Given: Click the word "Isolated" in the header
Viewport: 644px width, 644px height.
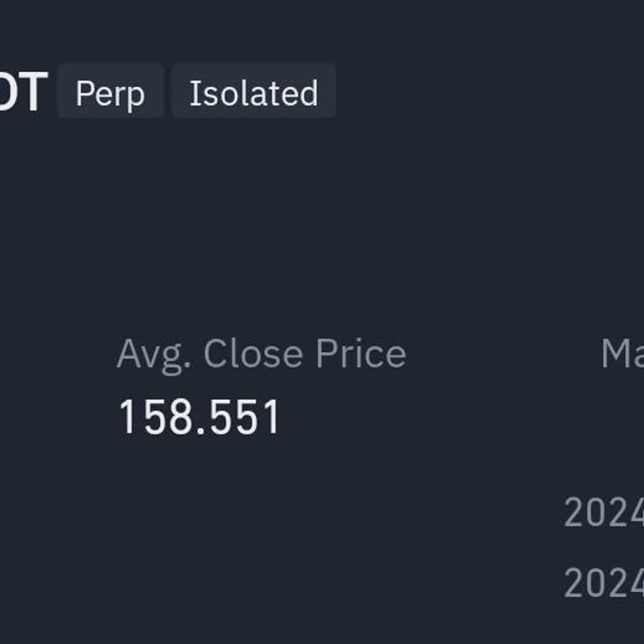Looking at the screenshot, I should (253, 93).
